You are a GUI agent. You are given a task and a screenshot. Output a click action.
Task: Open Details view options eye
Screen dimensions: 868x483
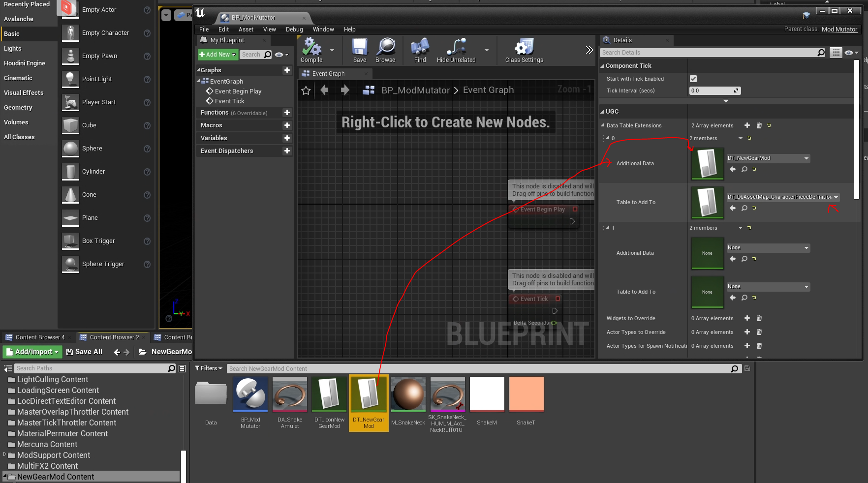tap(851, 53)
